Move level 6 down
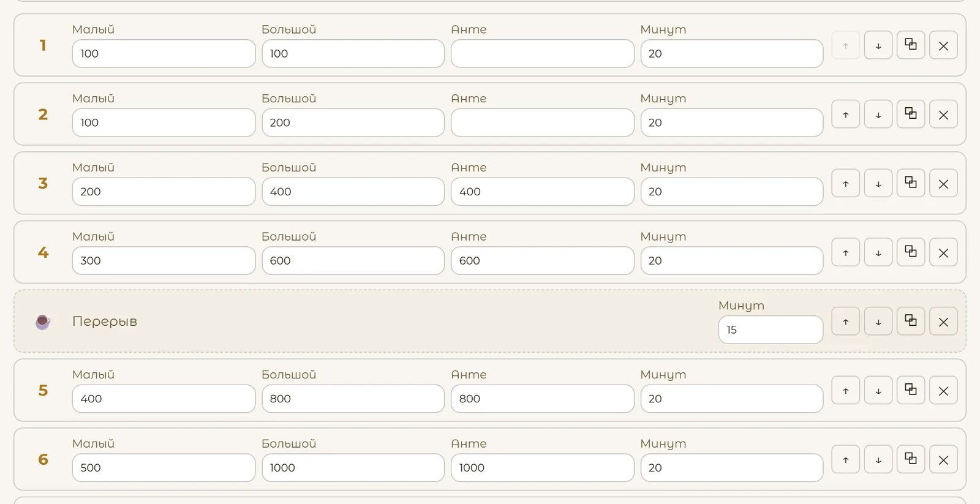The width and height of the screenshot is (980, 504). [x=878, y=460]
